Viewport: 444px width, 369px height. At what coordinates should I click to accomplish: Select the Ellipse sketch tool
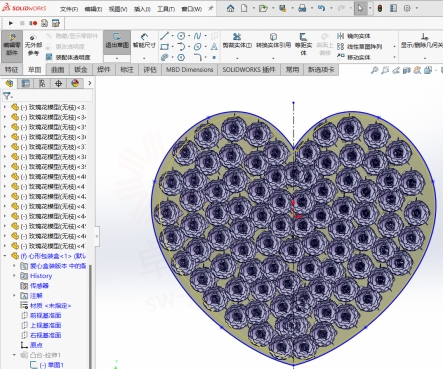click(197, 47)
